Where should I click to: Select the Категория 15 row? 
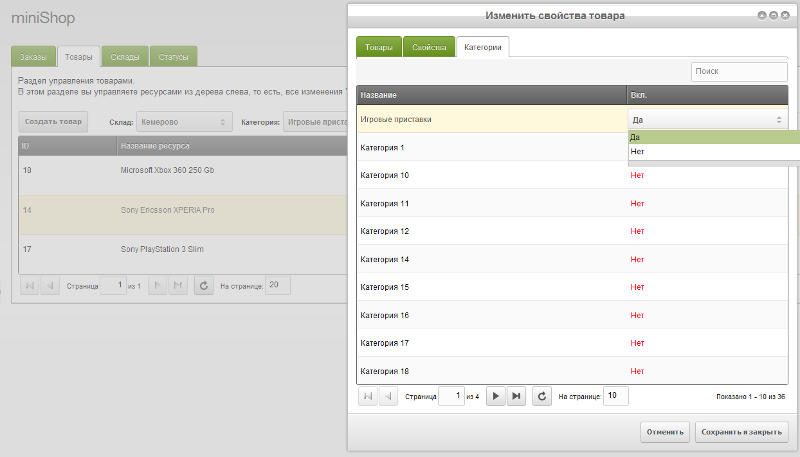coord(572,287)
